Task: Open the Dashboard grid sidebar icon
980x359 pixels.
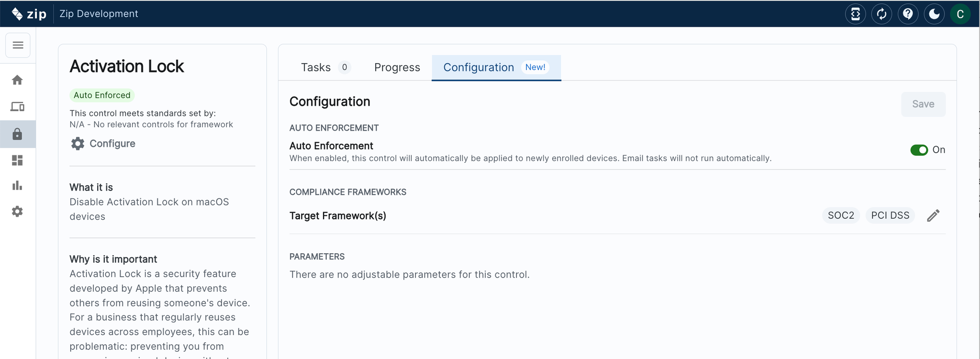Action: [x=17, y=160]
